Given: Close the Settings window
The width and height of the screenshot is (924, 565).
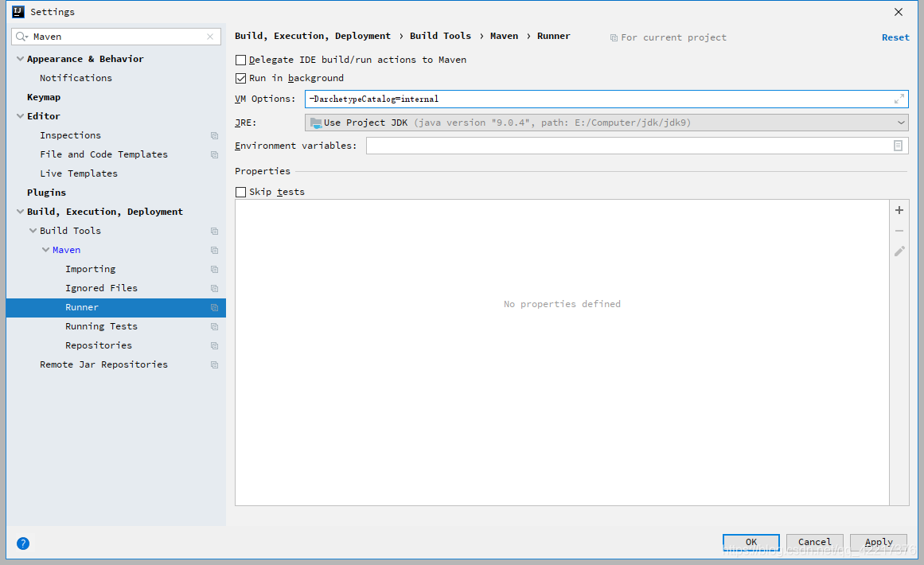Looking at the screenshot, I should tap(898, 12).
